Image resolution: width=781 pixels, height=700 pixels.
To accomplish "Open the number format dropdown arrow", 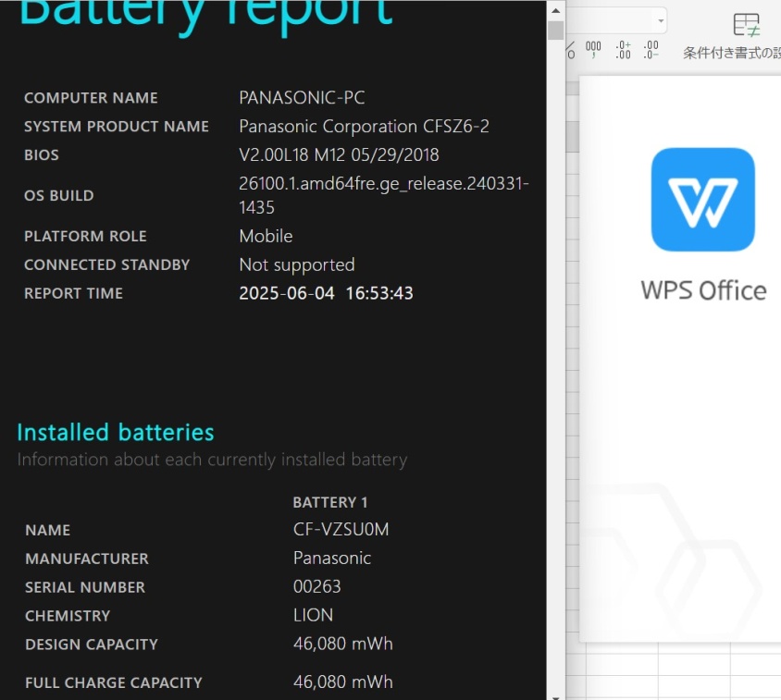I will coord(661,21).
